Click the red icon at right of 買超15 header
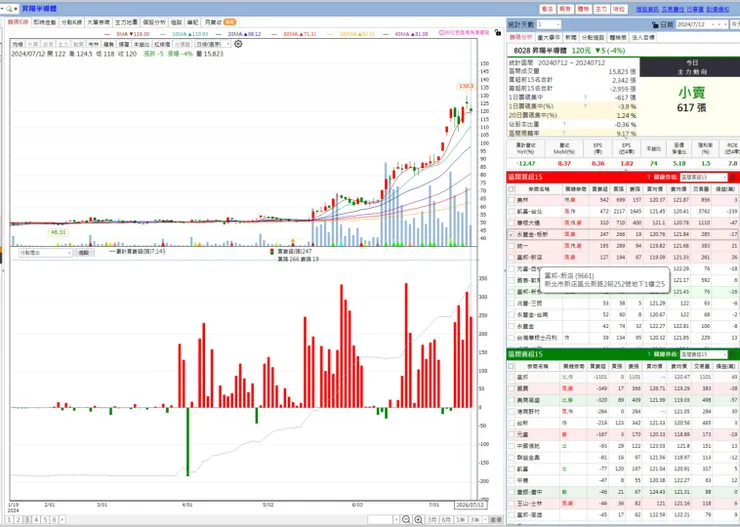The width and height of the screenshot is (740, 527). pos(732,177)
